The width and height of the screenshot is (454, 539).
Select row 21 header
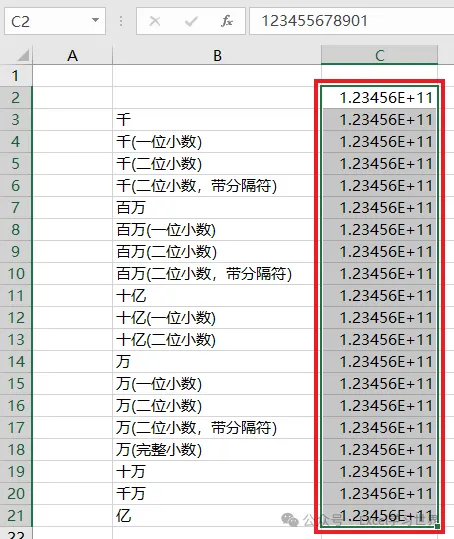tap(15, 516)
